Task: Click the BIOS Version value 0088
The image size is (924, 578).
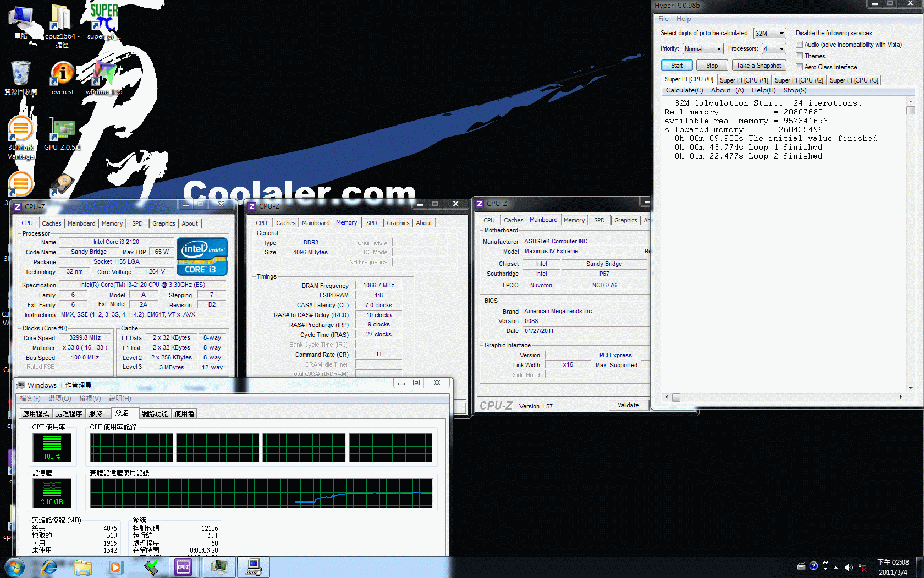Action: coord(586,321)
